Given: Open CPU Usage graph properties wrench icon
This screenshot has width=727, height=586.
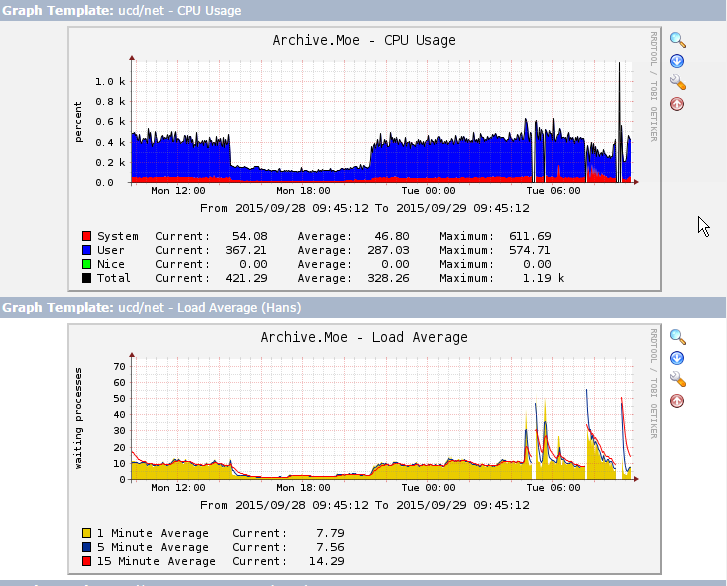Looking at the screenshot, I should click(677, 82).
